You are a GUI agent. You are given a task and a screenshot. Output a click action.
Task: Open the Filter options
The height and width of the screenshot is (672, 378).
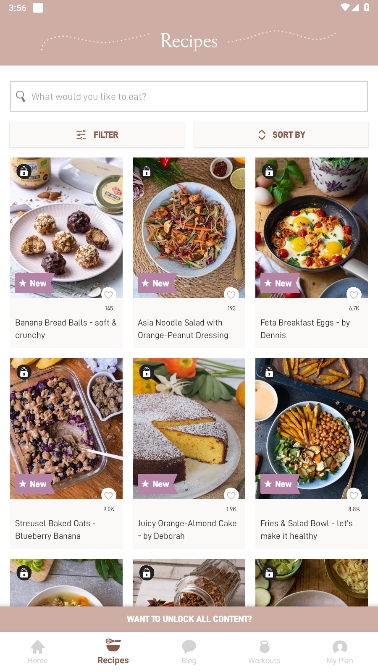(97, 135)
